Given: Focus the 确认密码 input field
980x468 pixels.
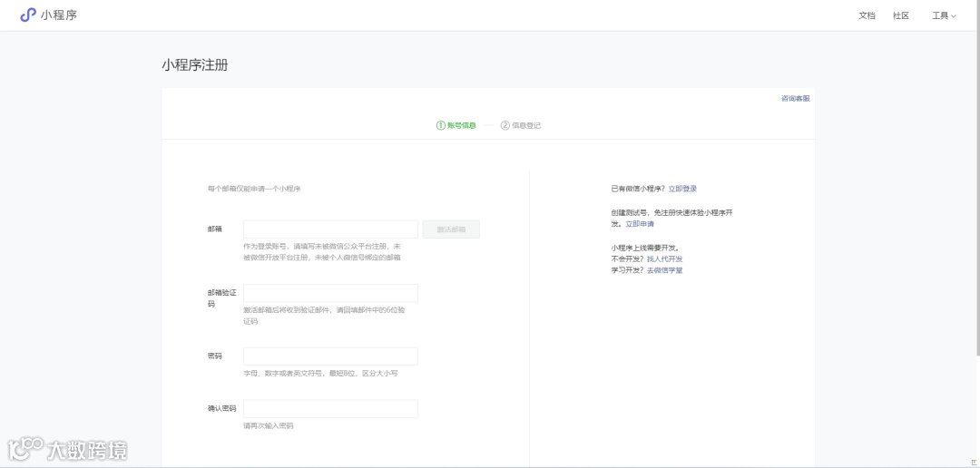Looking at the screenshot, I should click(x=330, y=409).
